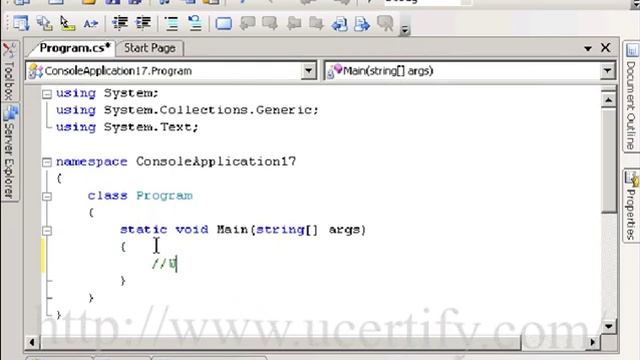Image resolution: width=640 pixels, height=360 pixels.
Task: Go to the previous bookmark
Action: click(247, 23)
